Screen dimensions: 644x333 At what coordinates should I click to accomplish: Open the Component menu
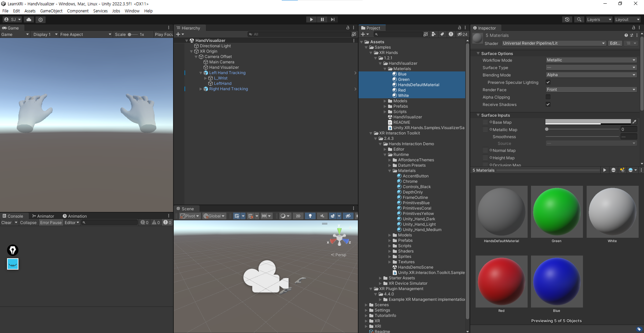tap(78, 11)
